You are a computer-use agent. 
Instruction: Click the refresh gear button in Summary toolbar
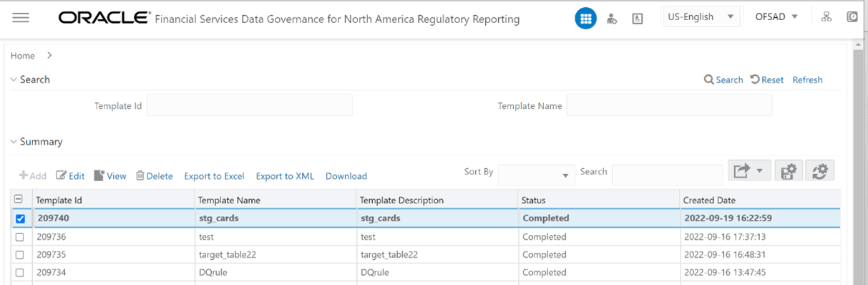pos(820,170)
